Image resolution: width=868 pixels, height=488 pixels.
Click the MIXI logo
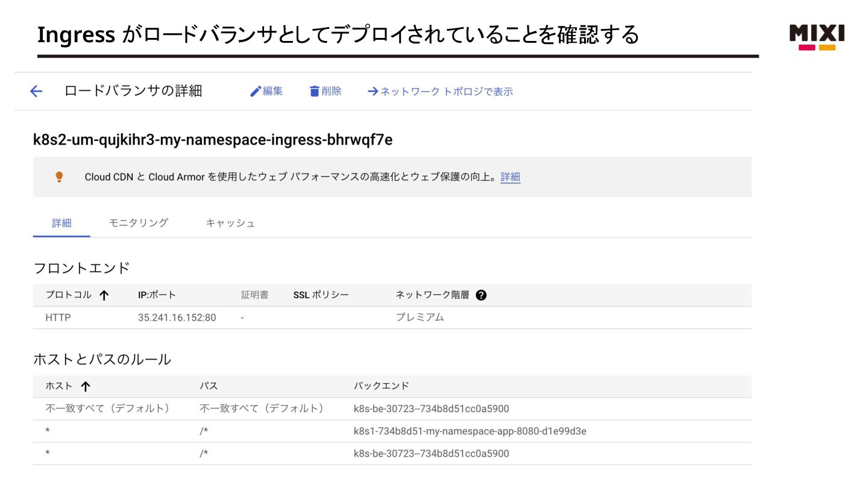[x=817, y=37]
